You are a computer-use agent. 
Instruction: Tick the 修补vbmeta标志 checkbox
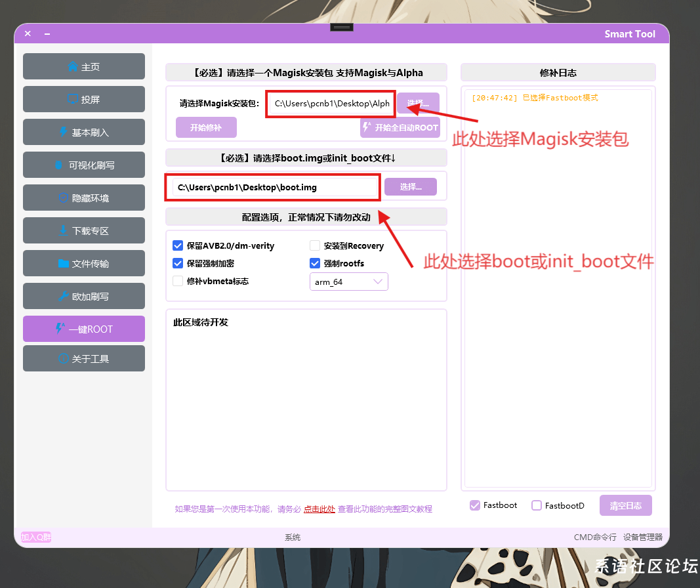coord(177,281)
